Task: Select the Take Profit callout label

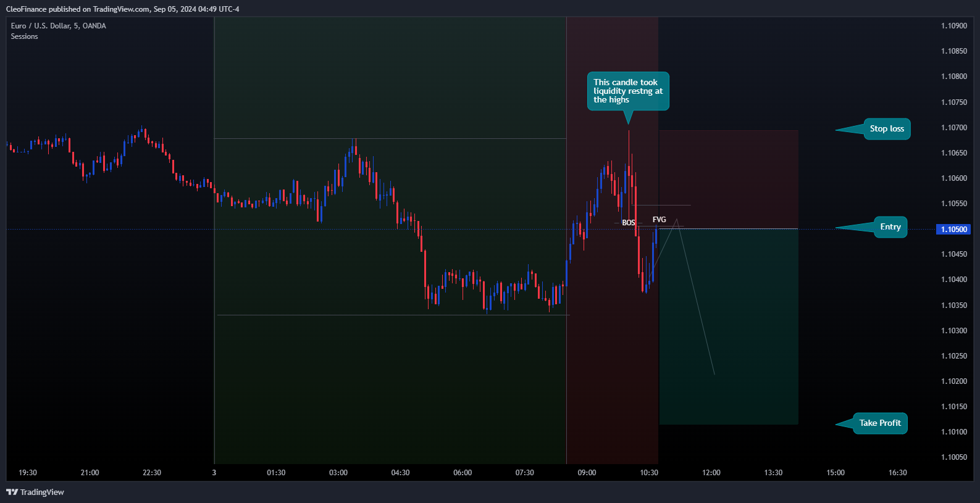Action: coord(880,423)
